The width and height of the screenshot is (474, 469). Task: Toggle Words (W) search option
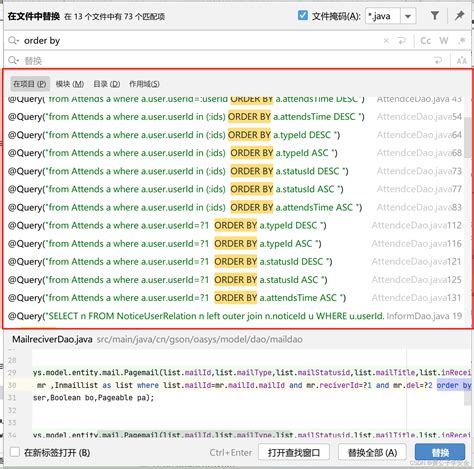coord(444,41)
